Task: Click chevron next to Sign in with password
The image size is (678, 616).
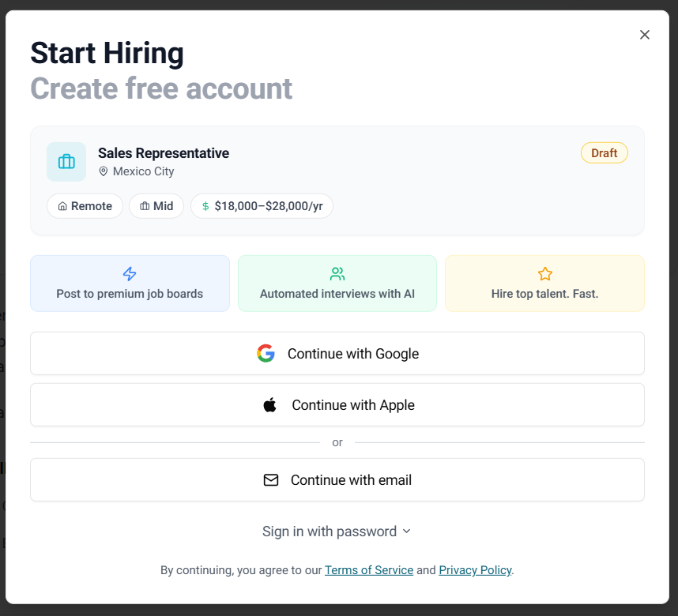Action: pos(407,531)
